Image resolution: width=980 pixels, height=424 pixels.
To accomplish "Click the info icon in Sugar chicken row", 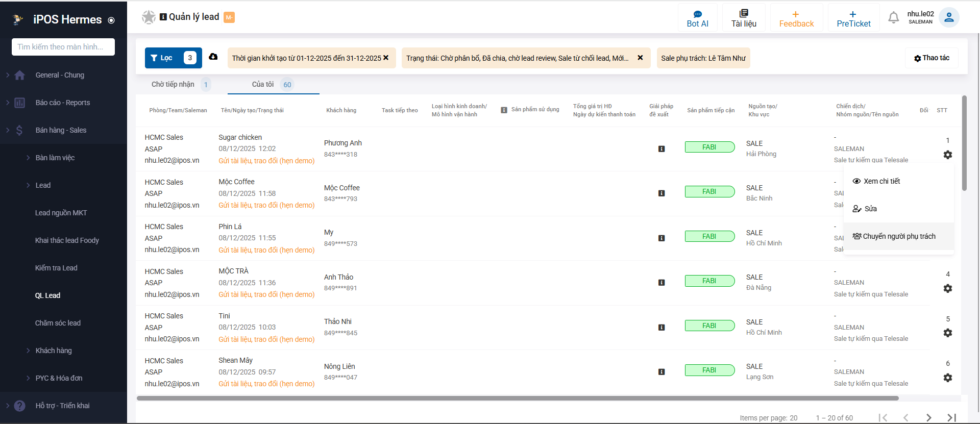I will (x=661, y=149).
